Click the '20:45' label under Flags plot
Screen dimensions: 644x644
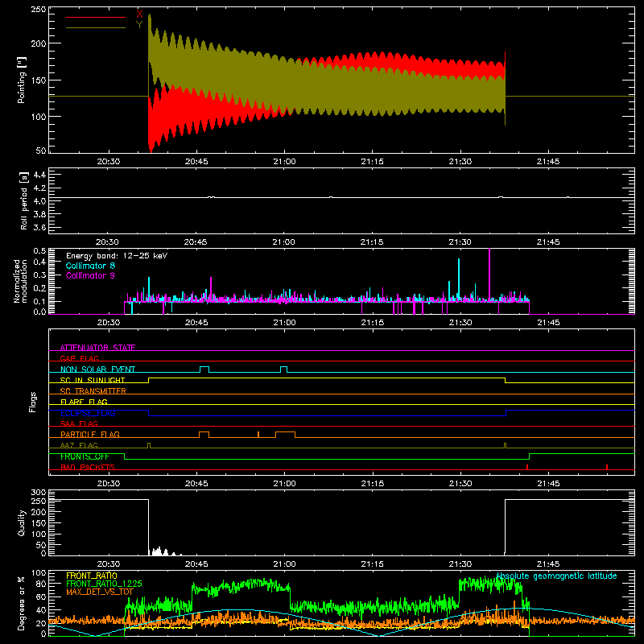(x=196, y=484)
